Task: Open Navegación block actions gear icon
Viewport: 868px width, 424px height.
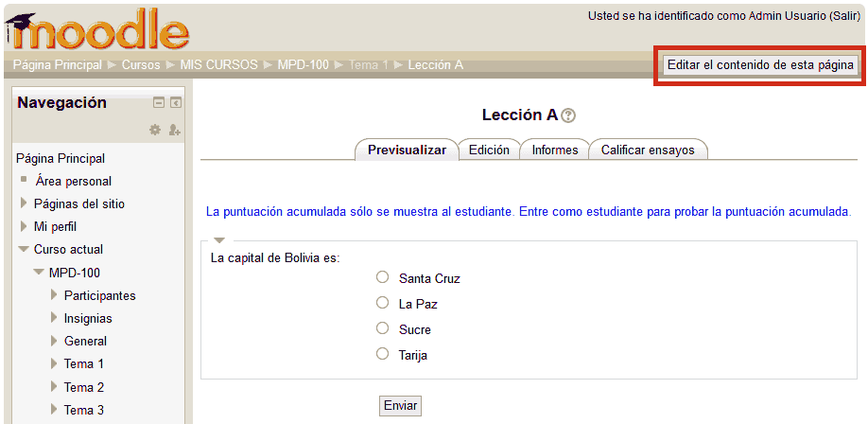Action: pos(155,130)
